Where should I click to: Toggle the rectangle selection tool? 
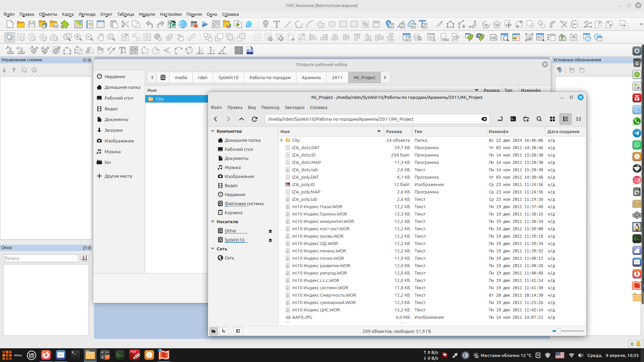click(21, 37)
